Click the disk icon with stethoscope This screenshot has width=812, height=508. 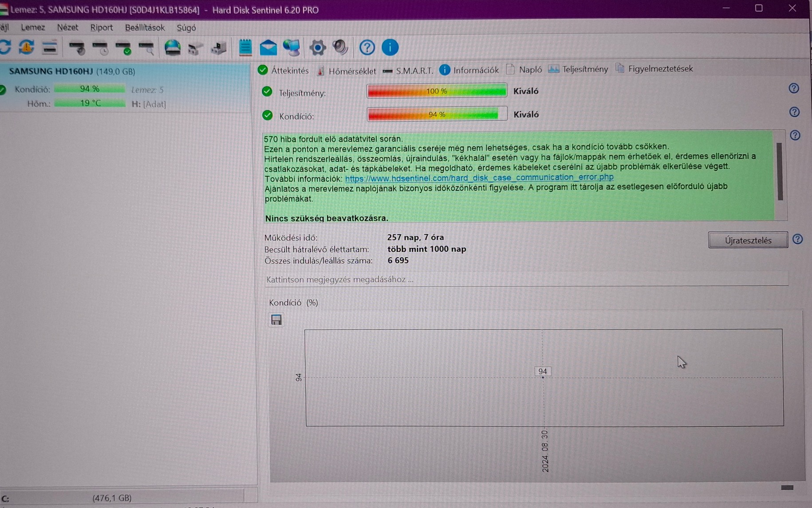(x=77, y=48)
